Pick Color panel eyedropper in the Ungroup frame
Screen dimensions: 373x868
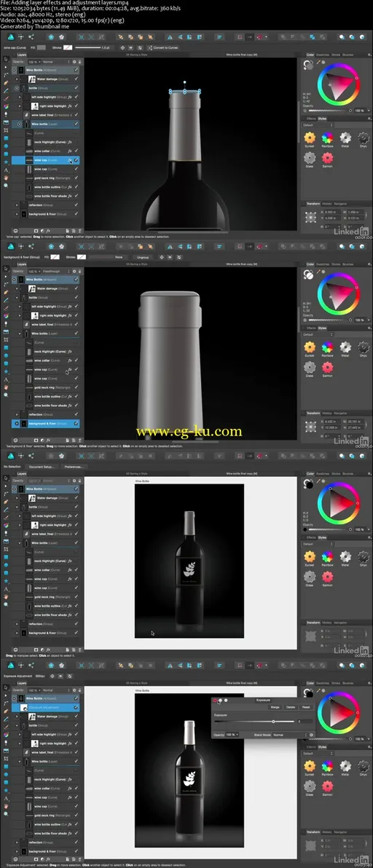(318, 271)
